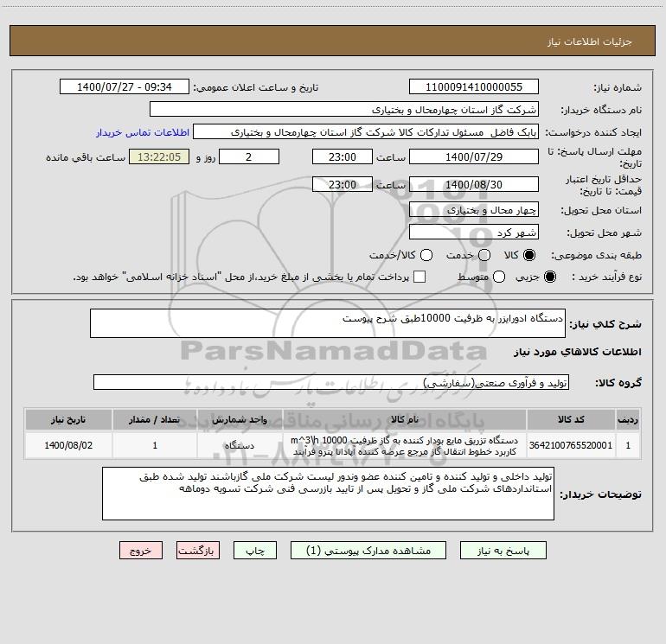Image resolution: width=666 pixels, height=644 pixels.
Task: Select the 'کالا' radio button
Action: coord(529,255)
